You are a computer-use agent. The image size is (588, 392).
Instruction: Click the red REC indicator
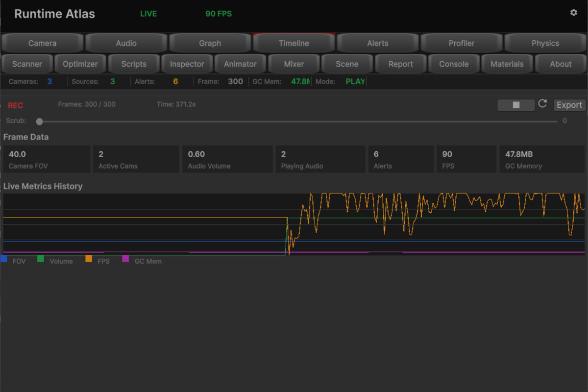(15, 105)
